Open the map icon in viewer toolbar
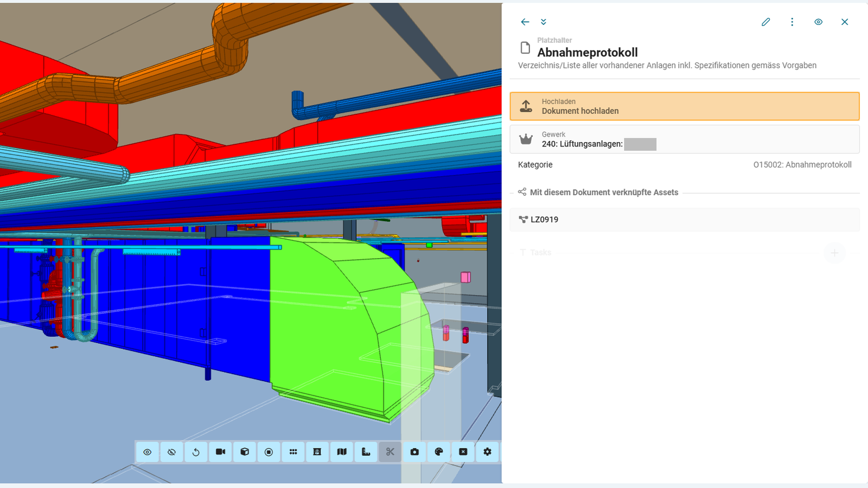Screen dimensions: 868x488 pyautogui.click(x=342, y=452)
